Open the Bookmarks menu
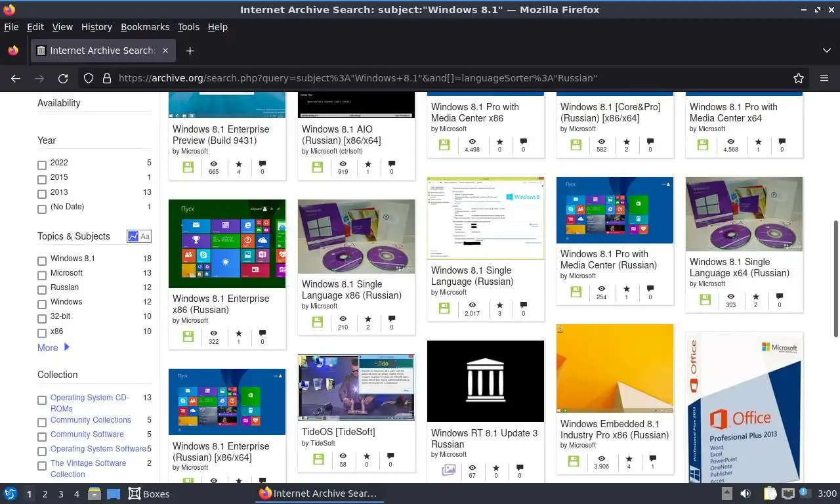Viewport: 840px width, 504px height. [x=145, y=27]
